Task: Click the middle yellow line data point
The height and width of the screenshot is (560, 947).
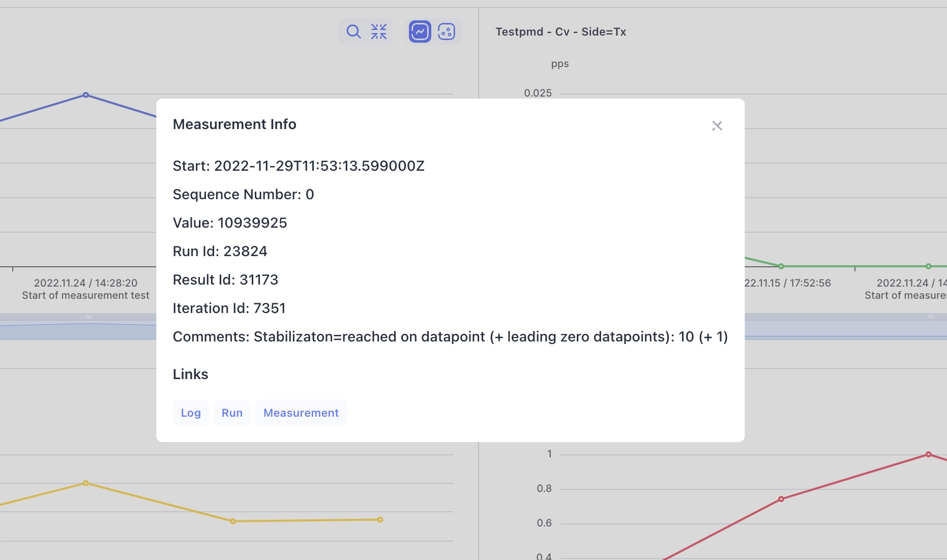Action: 233,521
